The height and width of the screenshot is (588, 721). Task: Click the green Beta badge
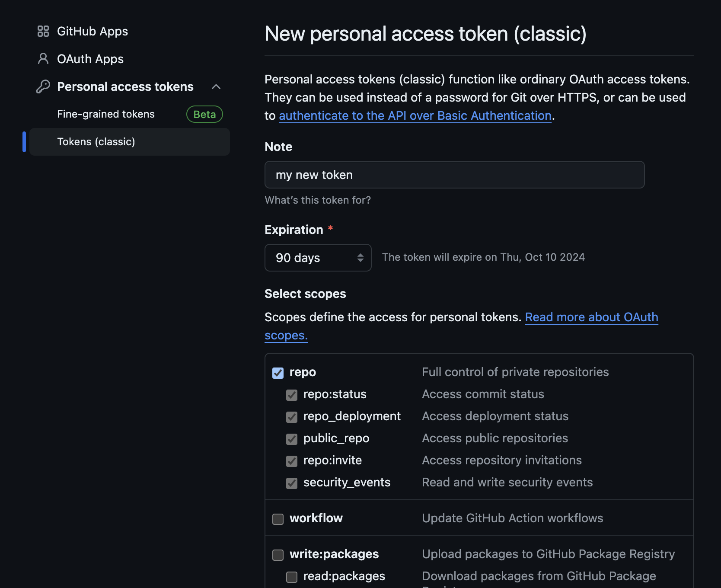pos(204,114)
